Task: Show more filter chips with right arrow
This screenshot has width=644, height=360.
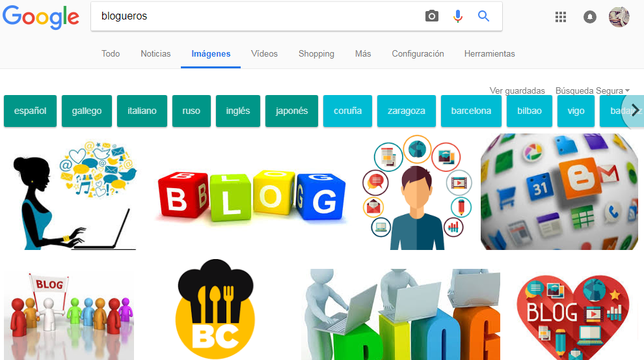Action: 634,110
